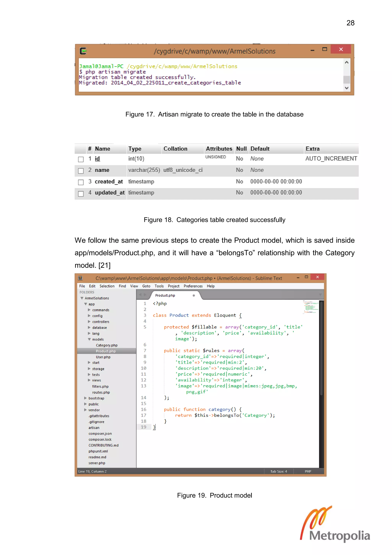Expand the commands folder
Screen dimensions: 392x555
(x=89, y=310)
